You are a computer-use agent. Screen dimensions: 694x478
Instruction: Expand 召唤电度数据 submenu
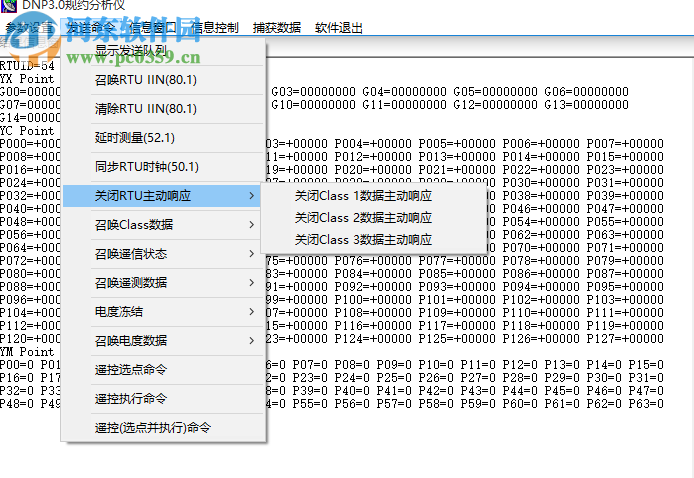tap(164, 340)
